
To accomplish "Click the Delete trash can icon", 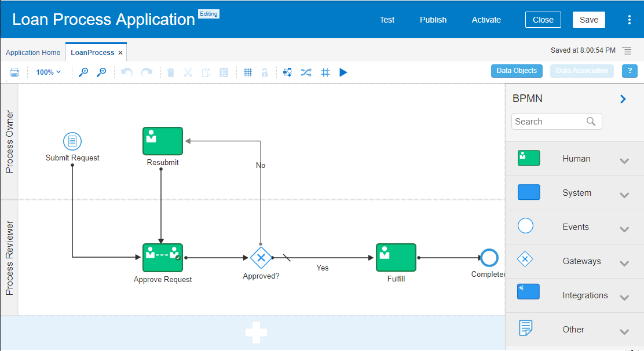I will click(171, 72).
